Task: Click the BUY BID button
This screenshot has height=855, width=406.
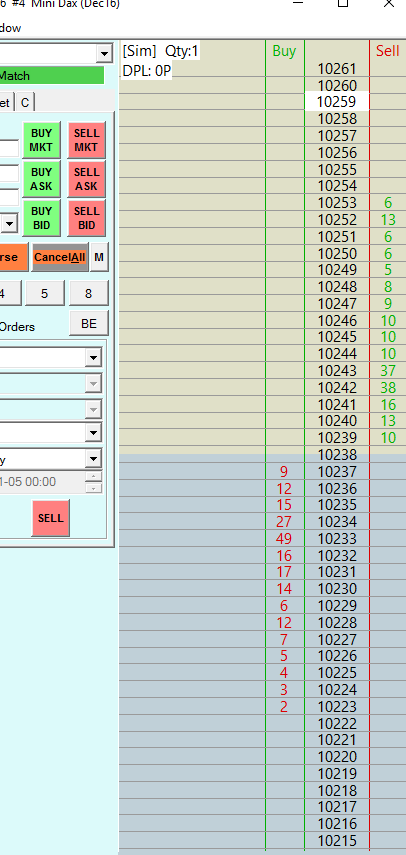Action: (x=41, y=218)
